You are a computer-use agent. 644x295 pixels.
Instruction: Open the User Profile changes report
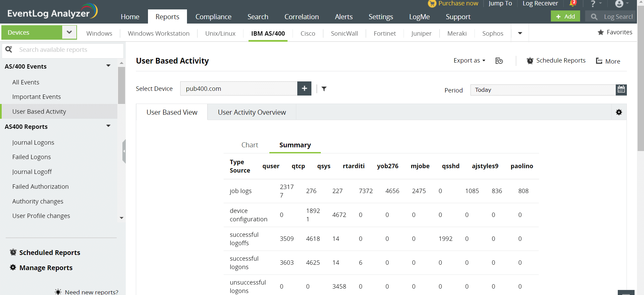(x=41, y=216)
